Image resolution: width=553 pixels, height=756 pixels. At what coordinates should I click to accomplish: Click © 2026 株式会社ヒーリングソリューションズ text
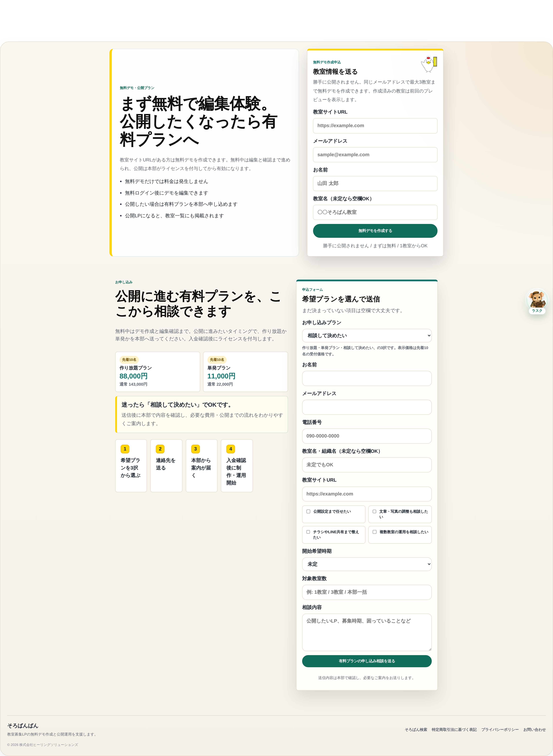(42, 745)
